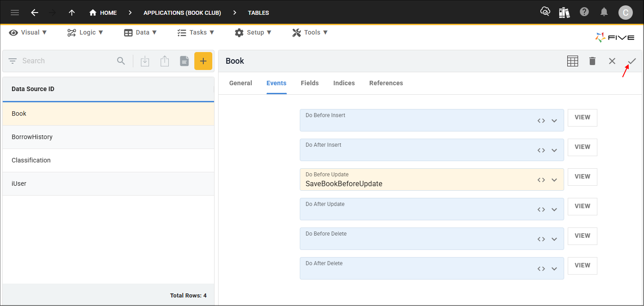Open the Tasks menu
Viewport: 644px width, 306px height.
click(x=196, y=32)
